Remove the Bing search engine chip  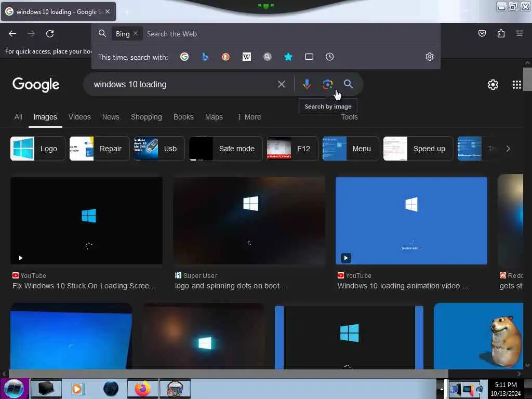[x=136, y=33]
